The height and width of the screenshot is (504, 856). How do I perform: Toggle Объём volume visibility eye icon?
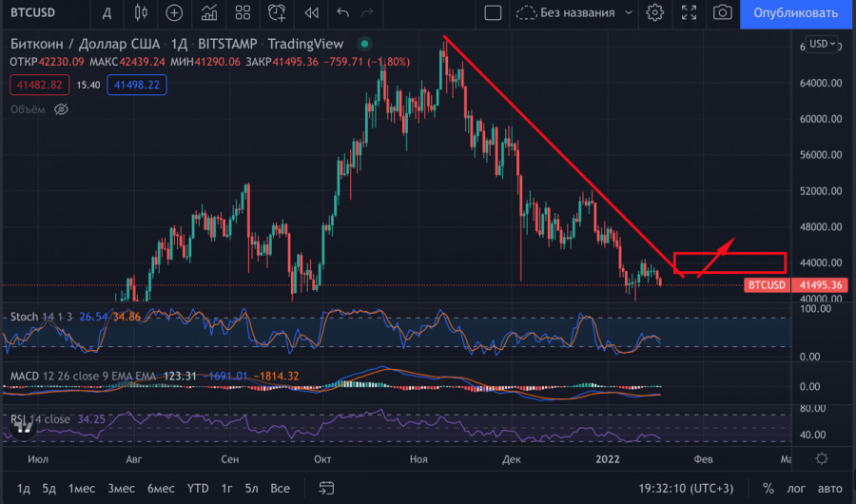(61, 109)
